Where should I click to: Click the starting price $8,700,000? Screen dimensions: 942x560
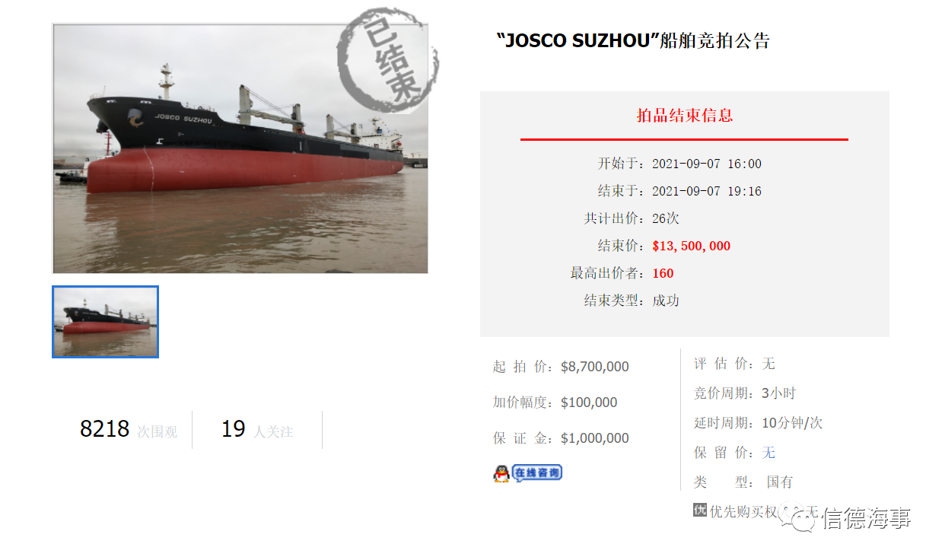(595, 367)
